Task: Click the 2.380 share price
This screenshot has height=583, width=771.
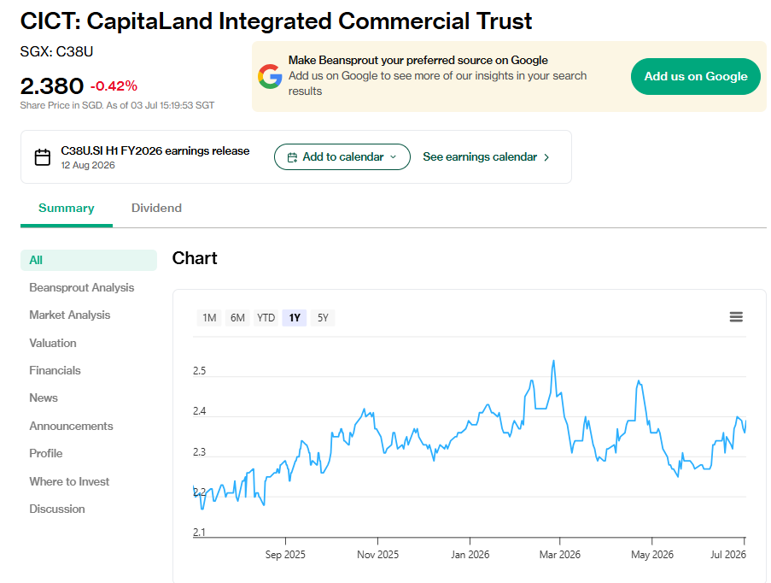Action: (52, 86)
